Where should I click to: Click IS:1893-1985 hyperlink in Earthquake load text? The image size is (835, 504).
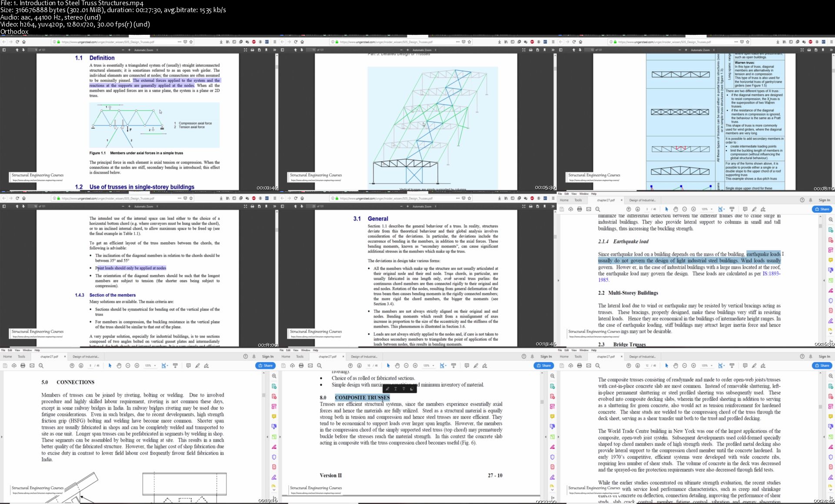[x=772, y=274]
